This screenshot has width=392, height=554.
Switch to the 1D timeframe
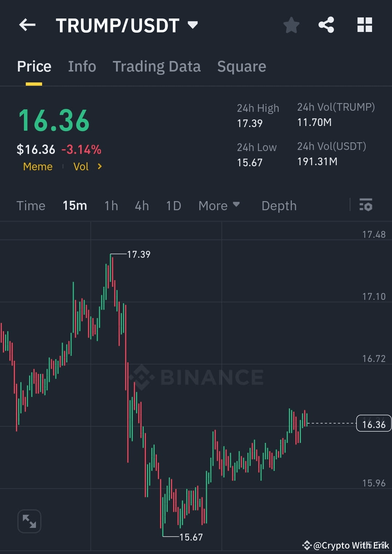tap(173, 205)
